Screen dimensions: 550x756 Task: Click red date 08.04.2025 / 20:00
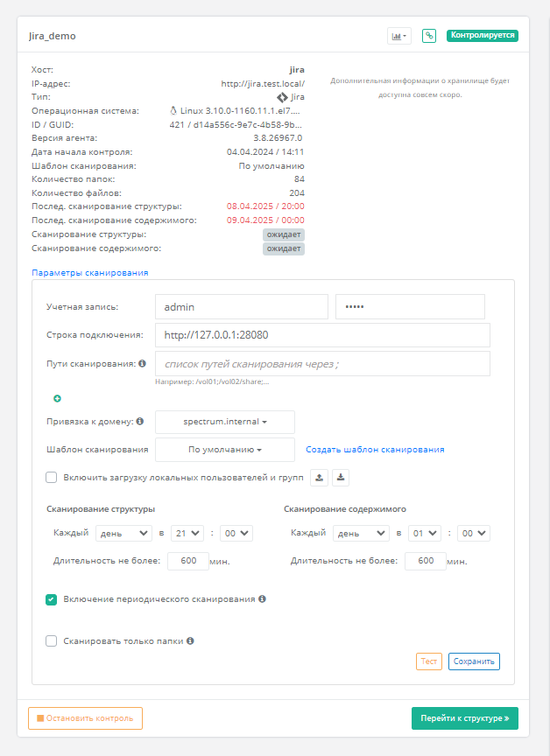pyautogui.click(x=265, y=206)
